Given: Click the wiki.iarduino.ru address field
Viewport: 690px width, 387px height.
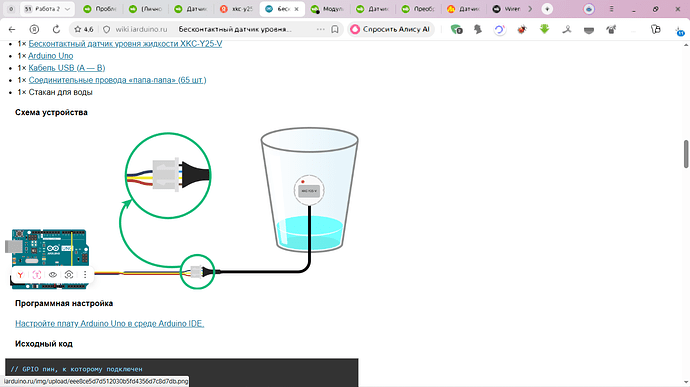Looking at the screenshot, I should pos(142,29).
